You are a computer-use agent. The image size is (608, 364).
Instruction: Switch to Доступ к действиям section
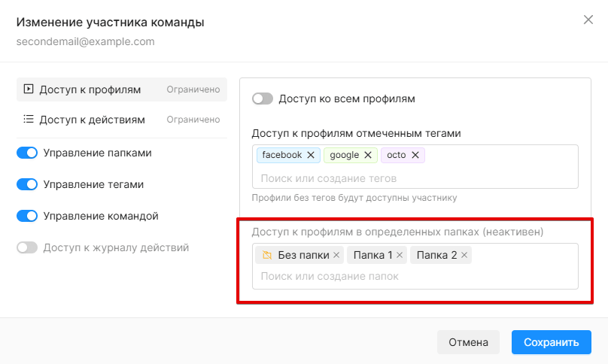click(122, 120)
